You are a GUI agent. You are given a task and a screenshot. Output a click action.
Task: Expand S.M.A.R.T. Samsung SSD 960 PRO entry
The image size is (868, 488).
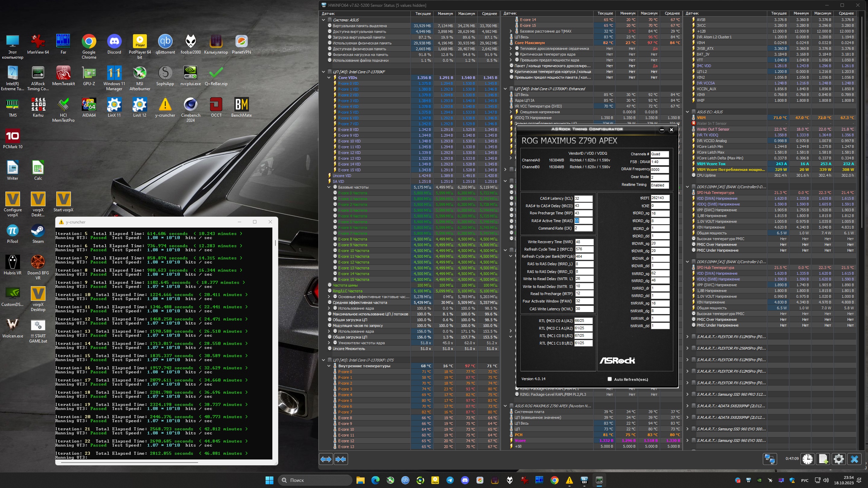pyautogui.click(x=688, y=394)
